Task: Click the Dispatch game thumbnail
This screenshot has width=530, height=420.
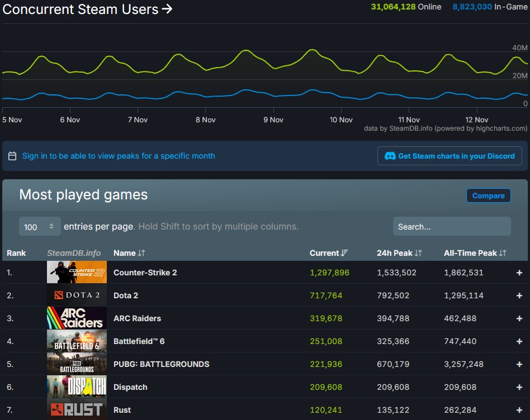Action: 77,386
